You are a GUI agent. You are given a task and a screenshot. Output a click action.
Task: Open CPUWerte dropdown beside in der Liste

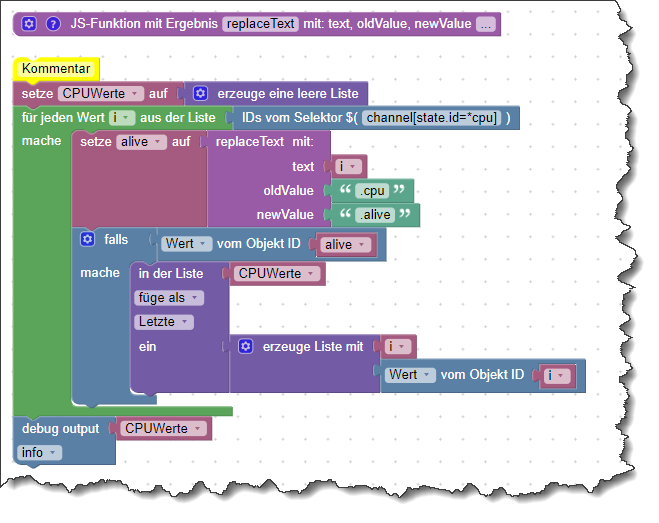tap(277, 274)
